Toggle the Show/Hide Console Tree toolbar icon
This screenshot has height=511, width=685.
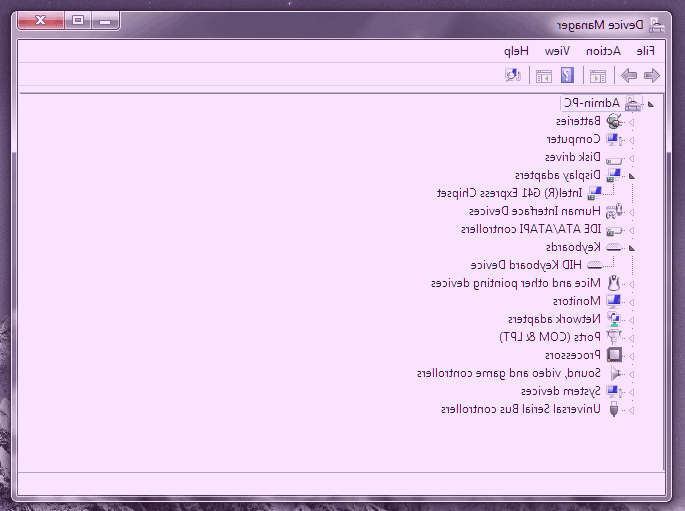pyautogui.click(x=598, y=75)
